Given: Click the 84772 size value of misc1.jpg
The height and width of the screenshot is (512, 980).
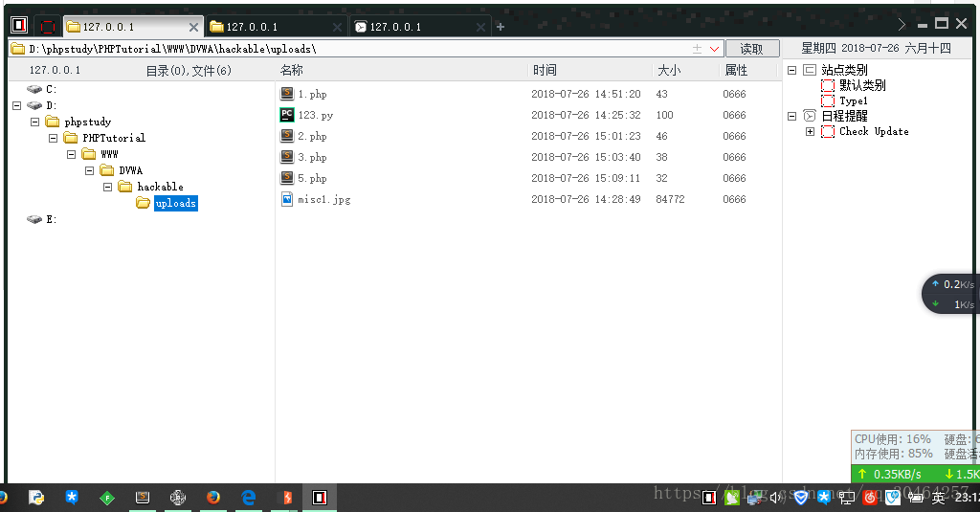Looking at the screenshot, I should (670, 199).
